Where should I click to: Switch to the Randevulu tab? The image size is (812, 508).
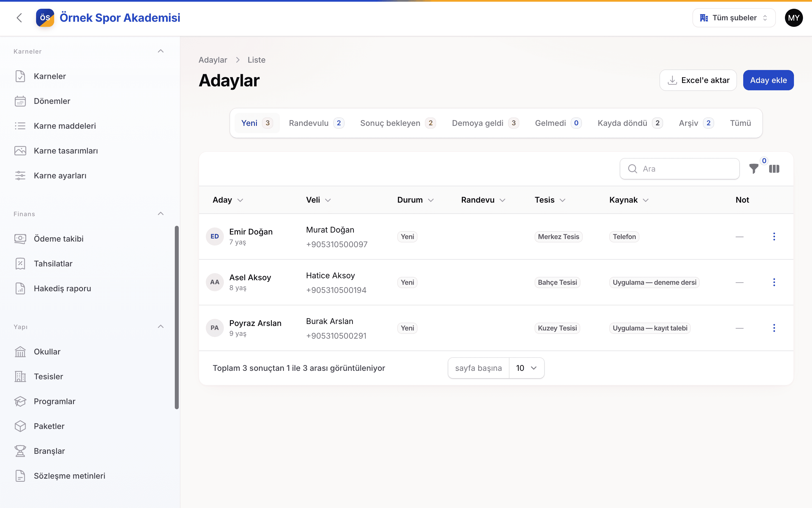point(316,123)
